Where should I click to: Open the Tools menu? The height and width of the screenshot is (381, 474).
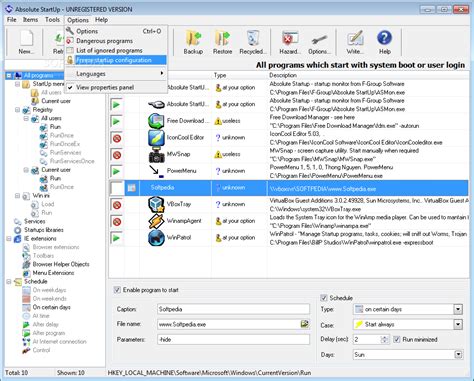point(52,20)
